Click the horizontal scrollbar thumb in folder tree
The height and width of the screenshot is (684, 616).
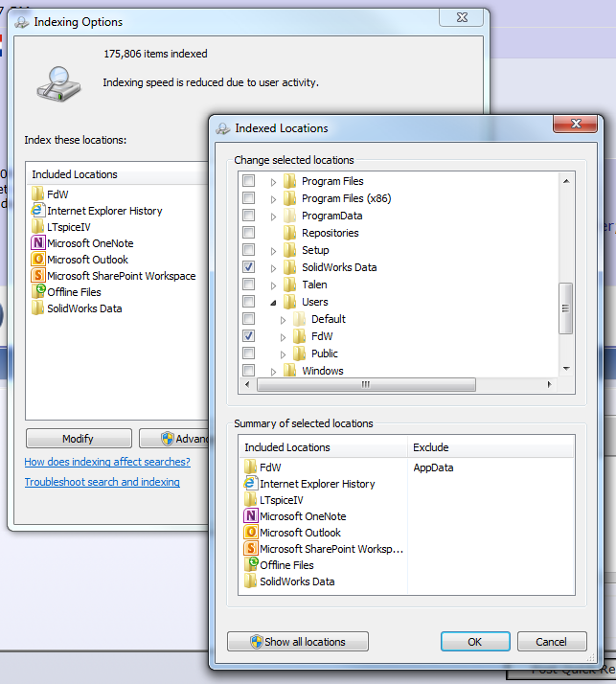(366, 384)
